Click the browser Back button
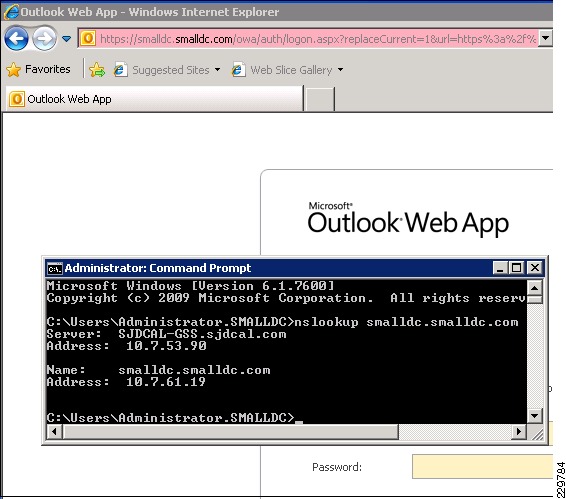The width and height of the screenshot is (566, 499). pos(16,38)
